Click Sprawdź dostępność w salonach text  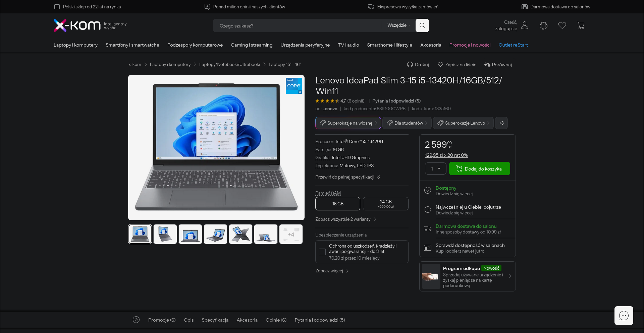(470, 245)
